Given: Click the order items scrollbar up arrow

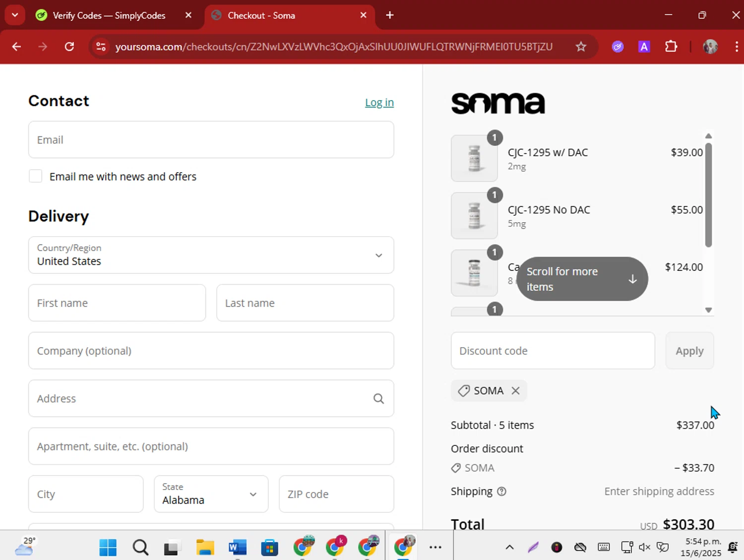Looking at the screenshot, I should coord(708,136).
